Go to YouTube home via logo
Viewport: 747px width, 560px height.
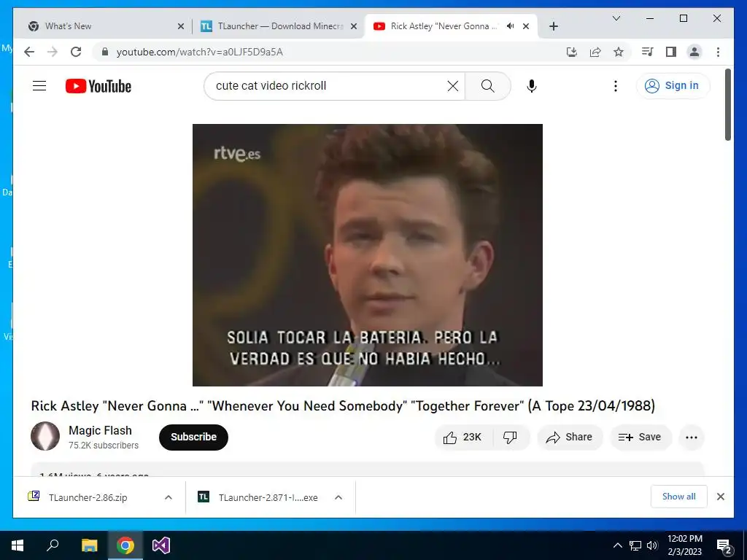[98, 86]
